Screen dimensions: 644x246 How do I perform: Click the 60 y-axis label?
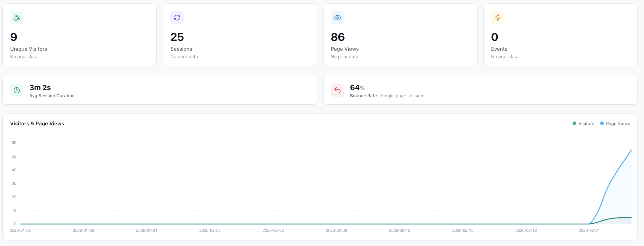(x=14, y=143)
